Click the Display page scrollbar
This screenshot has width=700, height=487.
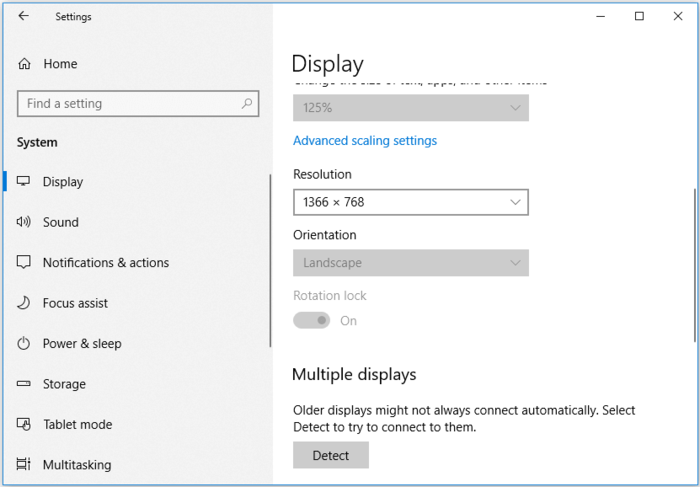coord(695,266)
